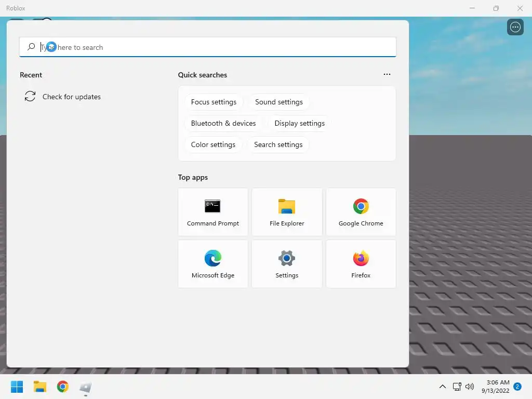This screenshot has height=399, width=532.
Task: Open recent Check for updates item
Action: click(x=63, y=97)
